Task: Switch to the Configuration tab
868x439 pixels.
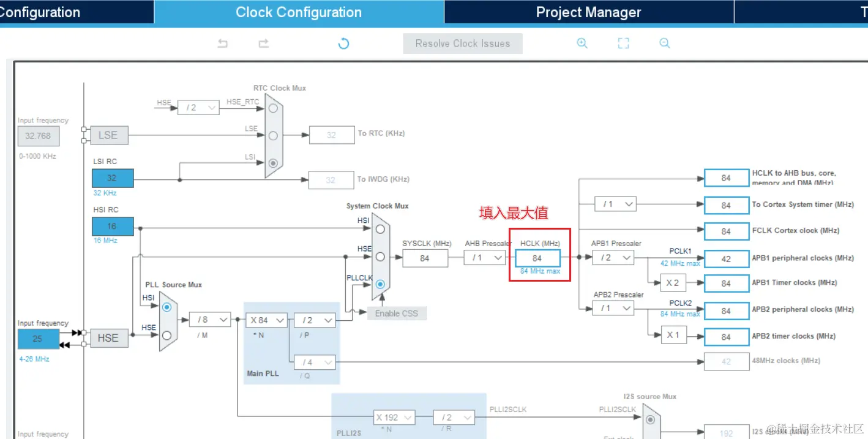Action: (x=77, y=12)
